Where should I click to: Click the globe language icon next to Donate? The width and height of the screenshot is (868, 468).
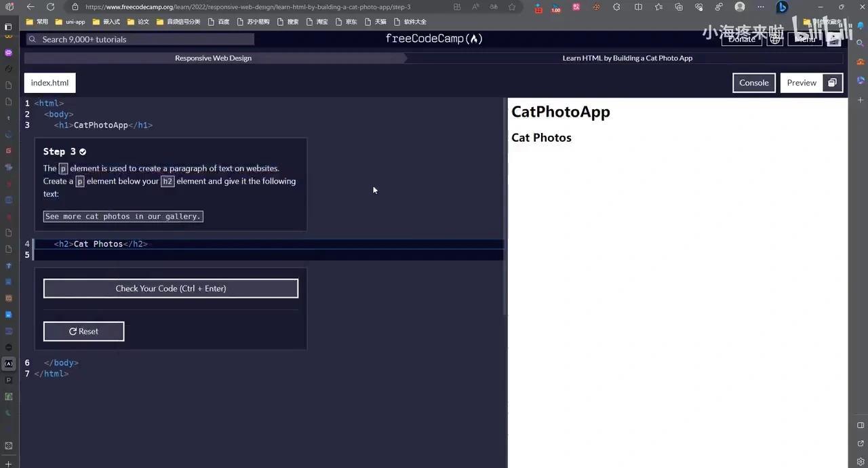tap(775, 39)
